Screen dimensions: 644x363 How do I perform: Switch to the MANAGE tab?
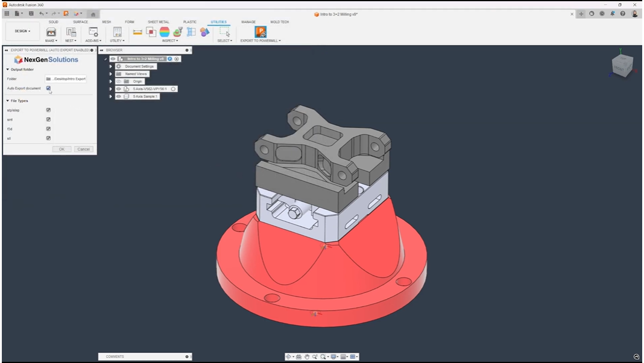point(248,22)
